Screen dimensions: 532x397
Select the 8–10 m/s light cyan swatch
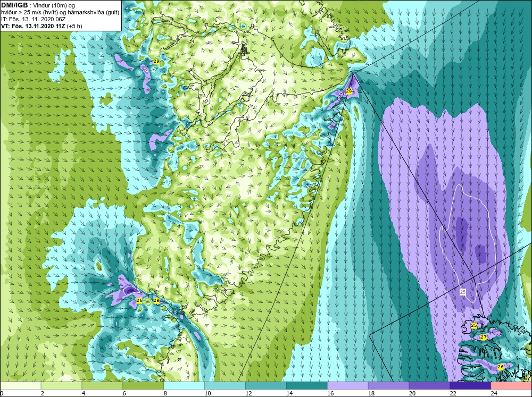coord(184,386)
